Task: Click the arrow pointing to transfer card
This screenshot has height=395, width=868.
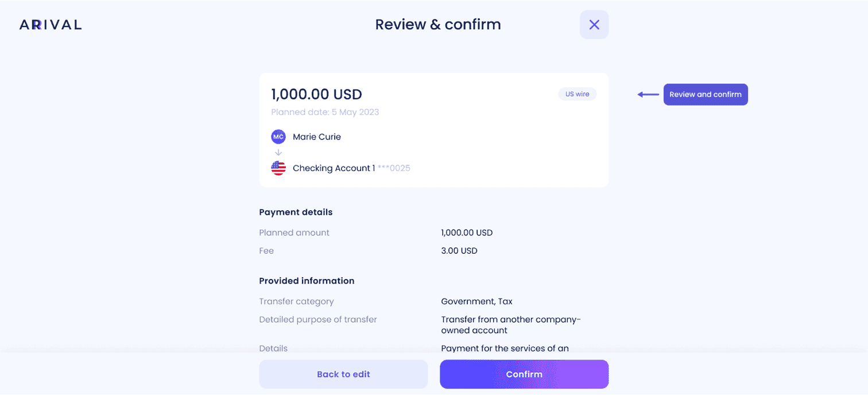Action: [648, 94]
